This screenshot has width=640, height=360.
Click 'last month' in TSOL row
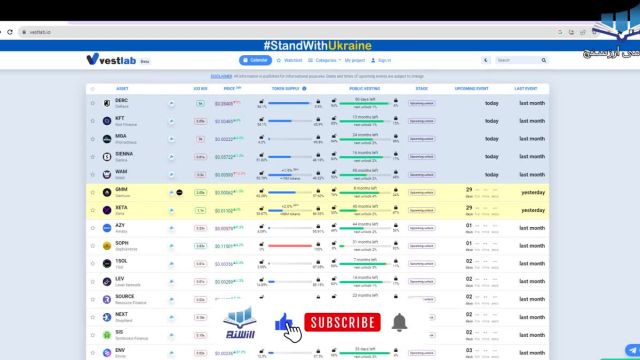coord(532,264)
